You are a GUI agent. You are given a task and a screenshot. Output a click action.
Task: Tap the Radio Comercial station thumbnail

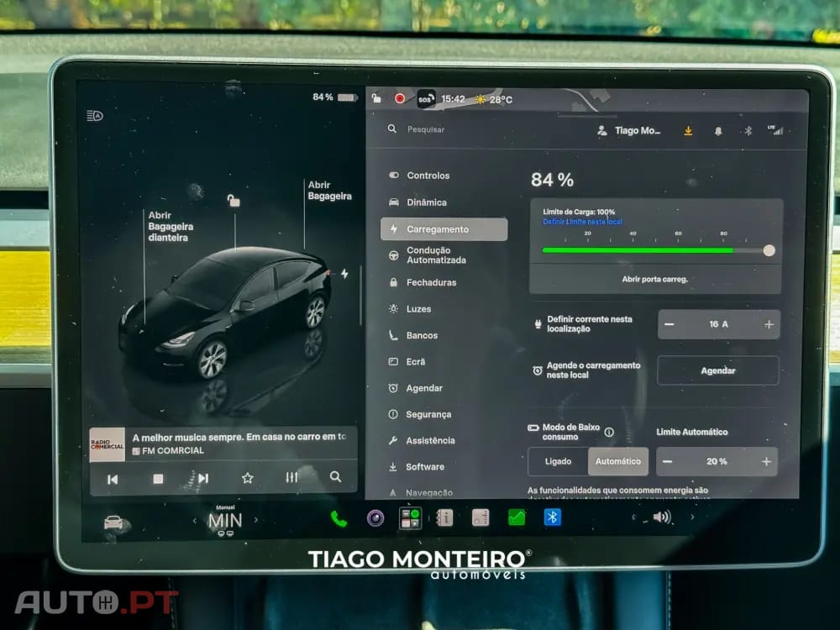click(108, 444)
